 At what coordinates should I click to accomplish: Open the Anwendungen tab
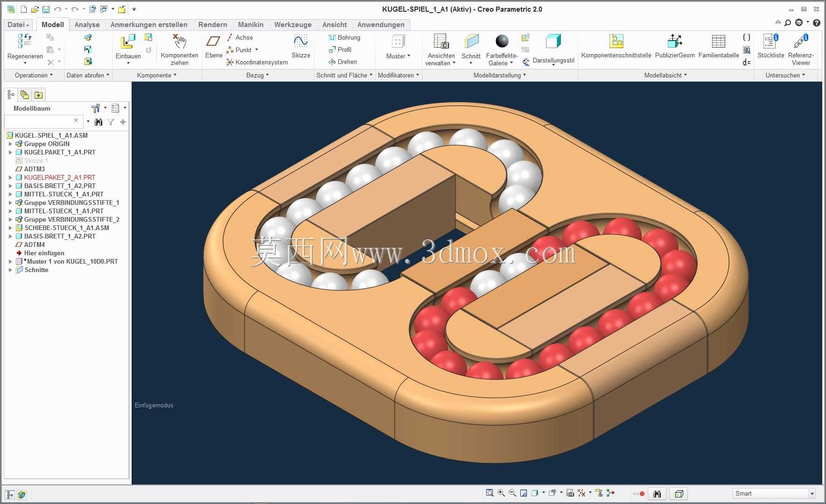(x=381, y=25)
